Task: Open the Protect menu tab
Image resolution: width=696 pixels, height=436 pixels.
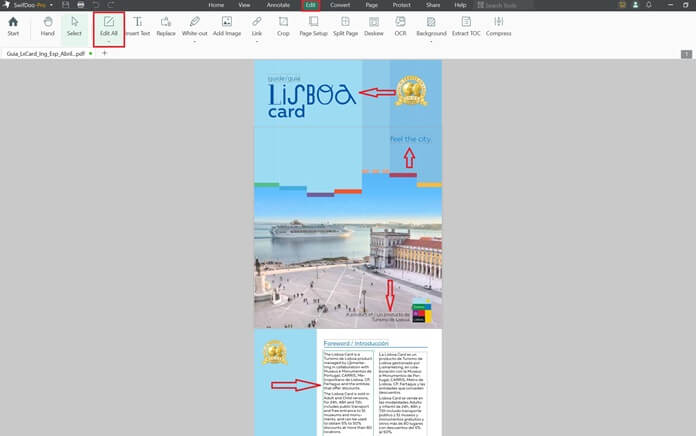Action: [402, 5]
